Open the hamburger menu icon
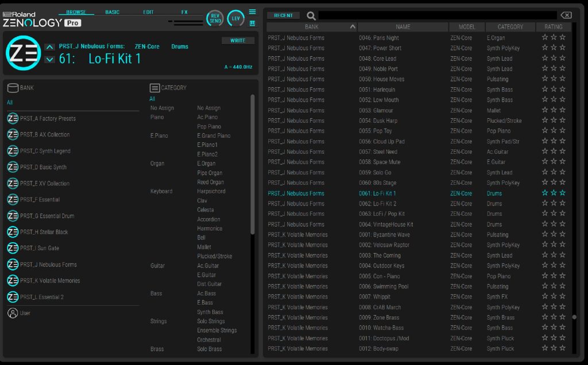Image resolution: width=588 pixels, height=365 pixels. (x=252, y=11)
